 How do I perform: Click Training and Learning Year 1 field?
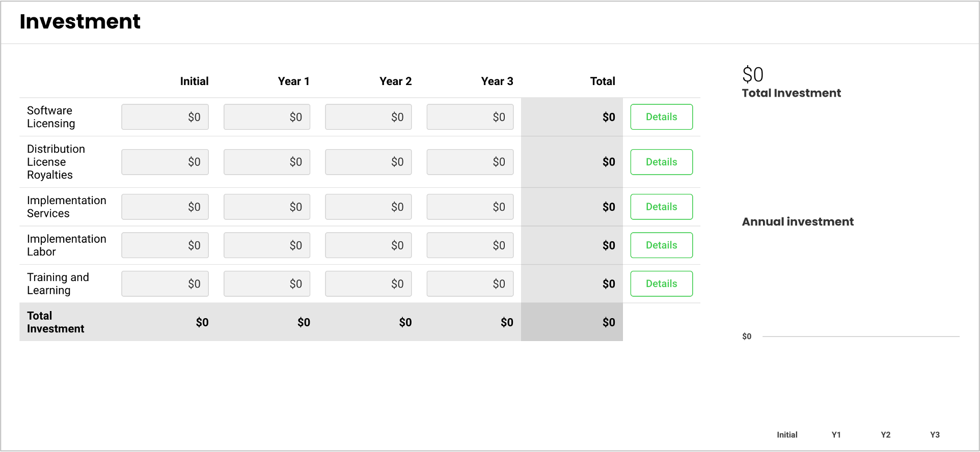(x=267, y=284)
